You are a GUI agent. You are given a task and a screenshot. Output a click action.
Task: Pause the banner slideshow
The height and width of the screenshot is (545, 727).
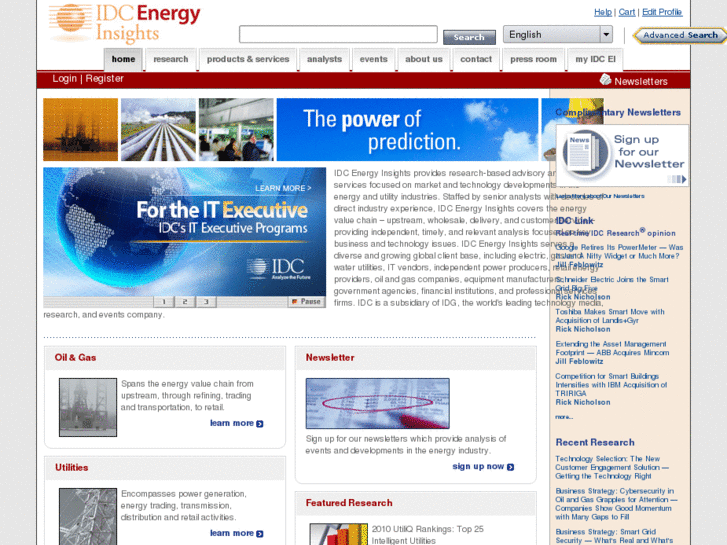point(307,301)
